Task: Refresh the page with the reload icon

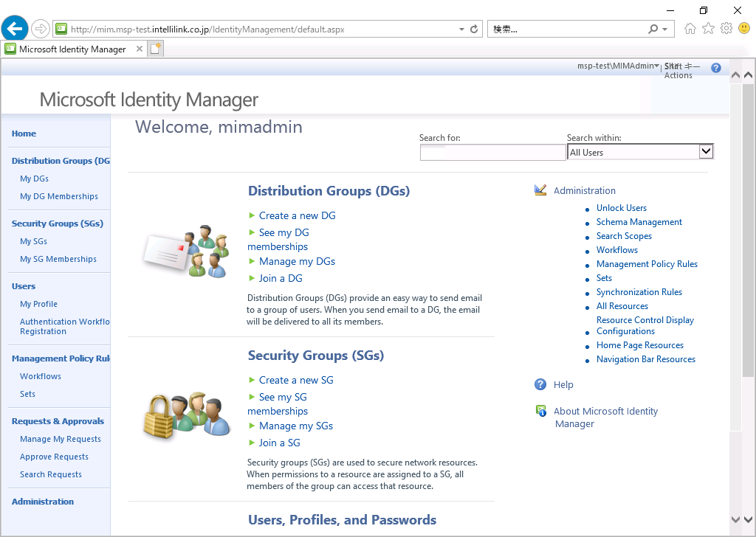Action: [474, 29]
